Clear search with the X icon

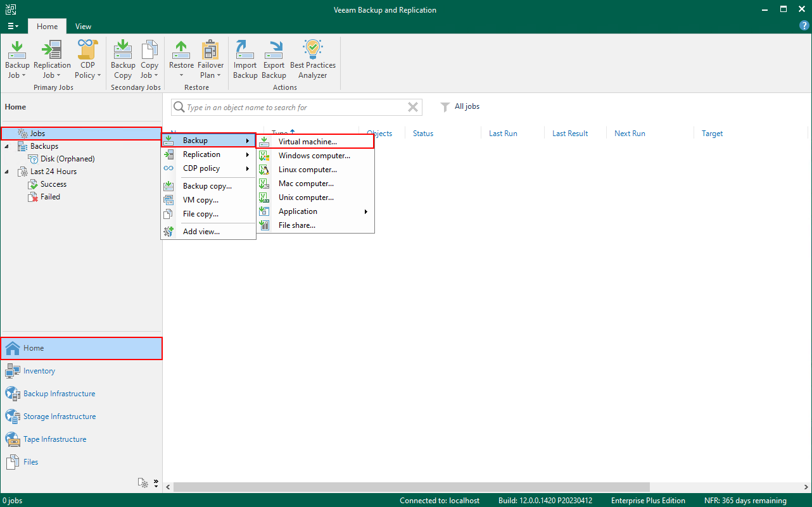click(x=413, y=107)
